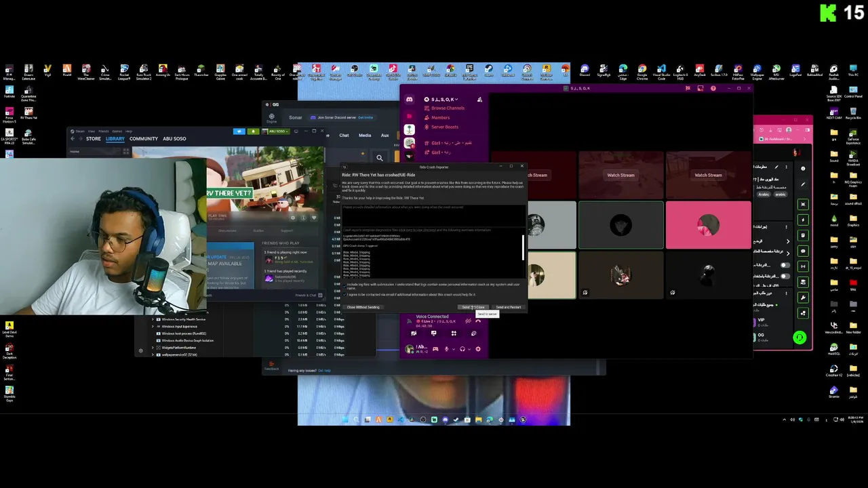Screen dimensions: 868x488
Task: Open the Help menu in Steam window
Action: click(x=128, y=131)
